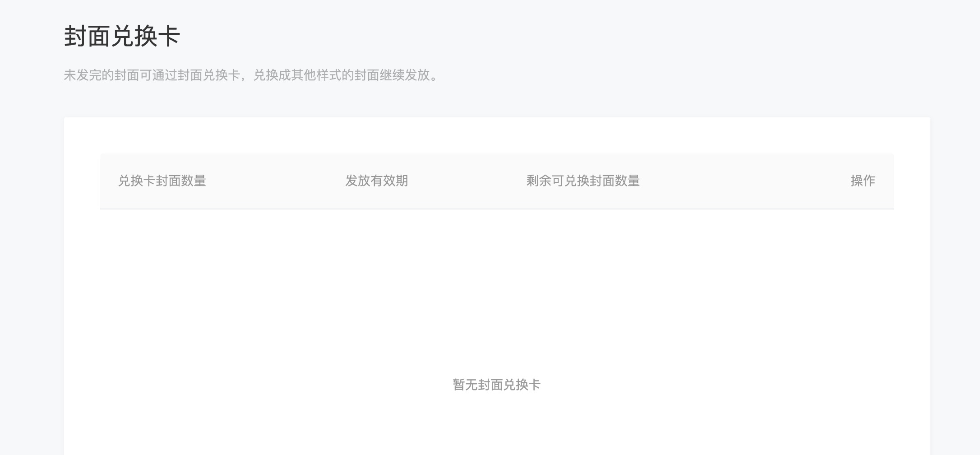This screenshot has width=980, height=455.
Task: Sort by the 剩余可兑换封面数量 remaining header
Action: 583,181
